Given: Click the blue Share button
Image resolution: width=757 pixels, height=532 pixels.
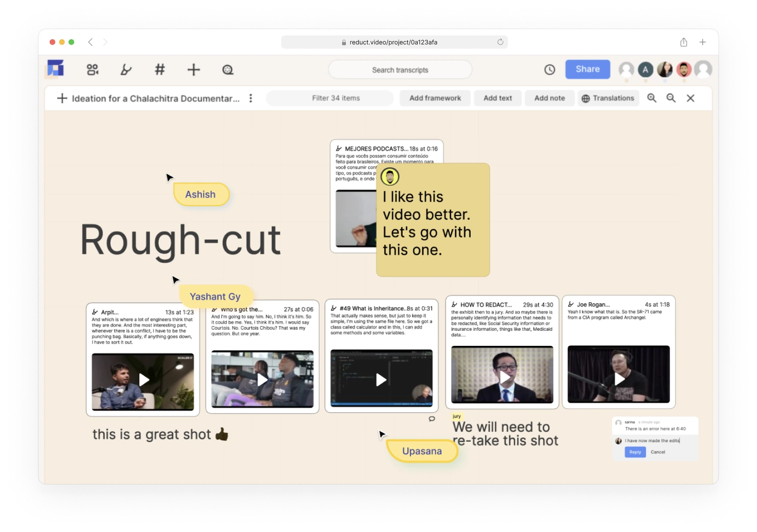Looking at the screenshot, I should pyautogui.click(x=587, y=69).
